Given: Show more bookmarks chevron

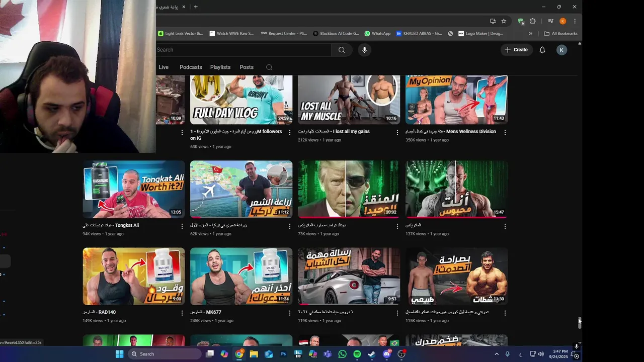Looking at the screenshot, I should pyautogui.click(x=530, y=34).
